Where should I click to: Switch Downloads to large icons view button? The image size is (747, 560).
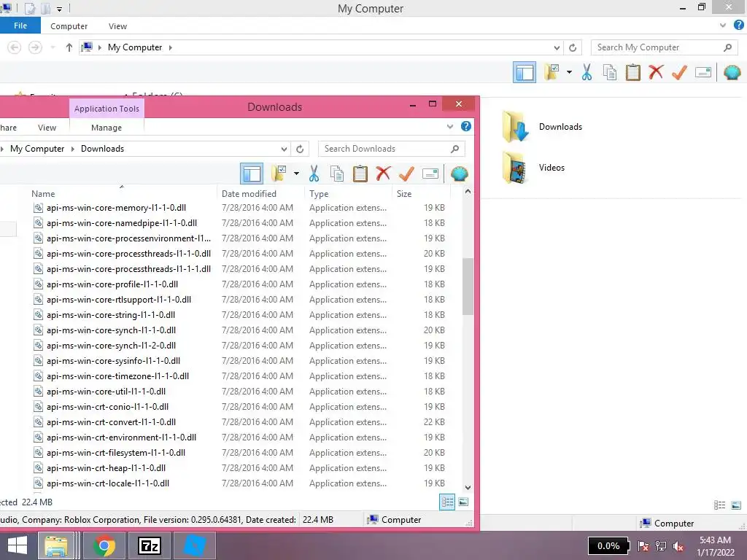pyautogui.click(x=463, y=502)
